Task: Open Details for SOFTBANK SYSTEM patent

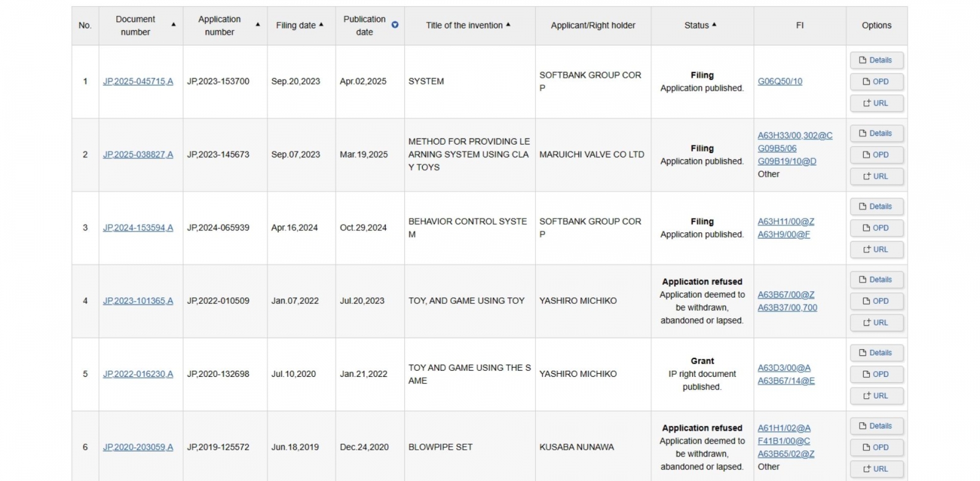Action: pyautogui.click(x=876, y=60)
